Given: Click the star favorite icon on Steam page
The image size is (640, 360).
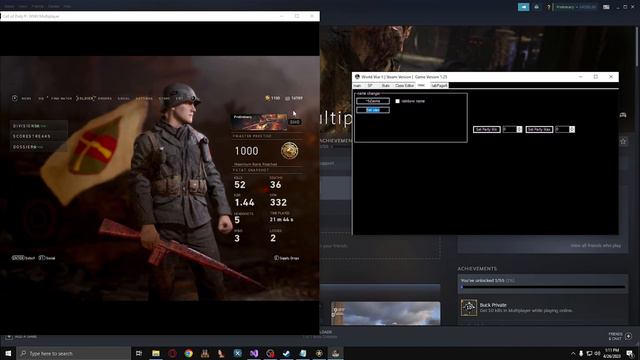Looking at the screenshot, I should coord(623,141).
